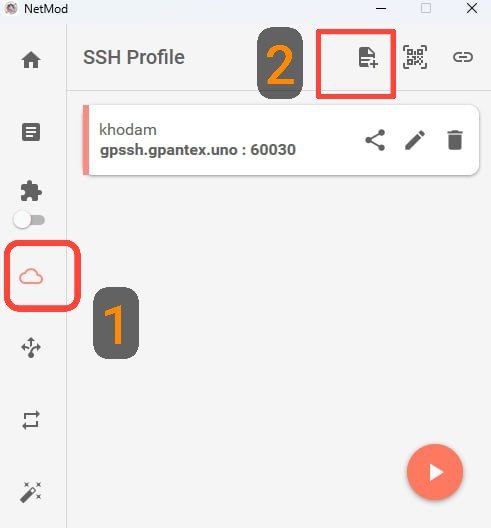491x528 pixels.
Task: Open the routing arrows icon in sidebar
Action: click(31, 347)
